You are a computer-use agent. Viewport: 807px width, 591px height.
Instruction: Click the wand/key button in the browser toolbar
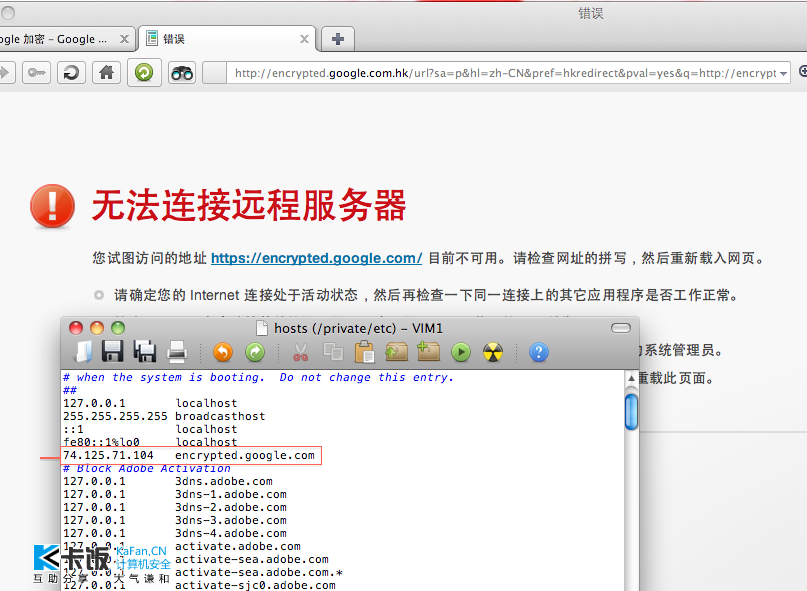tap(37, 73)
